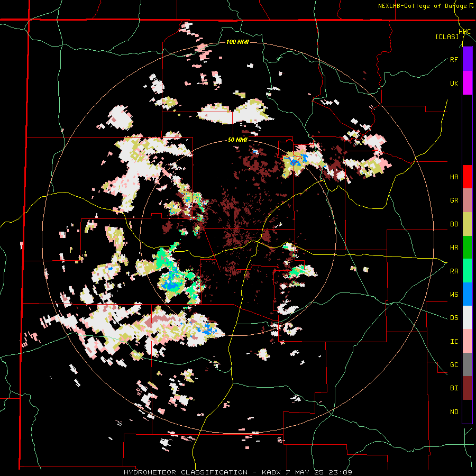Click the BI brown legend swatch
The height and width of the screenshot is (476, 476).
(467, 388)
